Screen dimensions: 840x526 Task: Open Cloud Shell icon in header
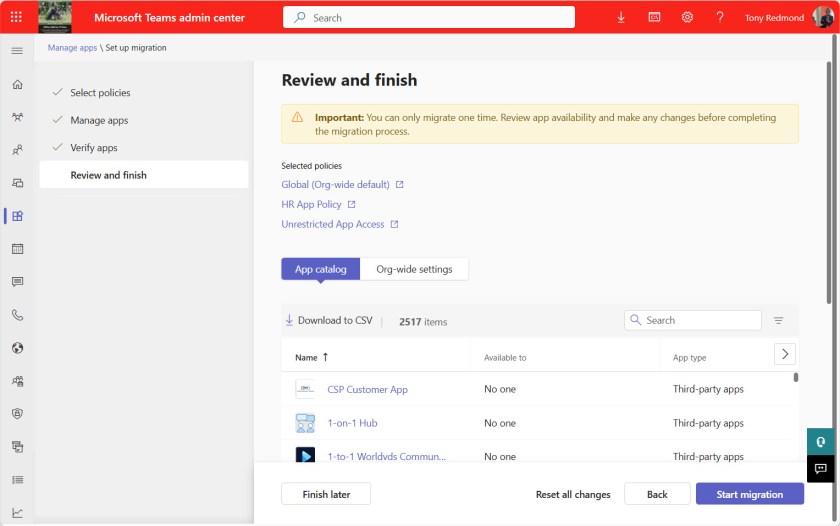[654, 17]
